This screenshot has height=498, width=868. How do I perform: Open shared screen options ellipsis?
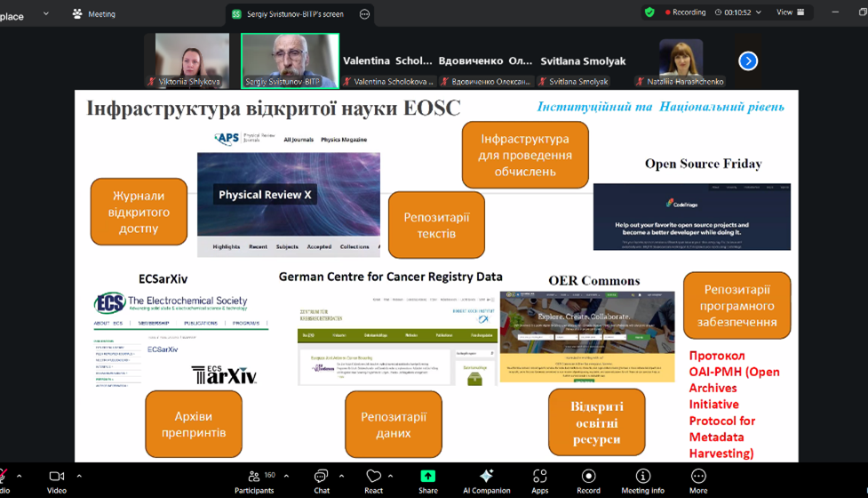click(364, 14)
